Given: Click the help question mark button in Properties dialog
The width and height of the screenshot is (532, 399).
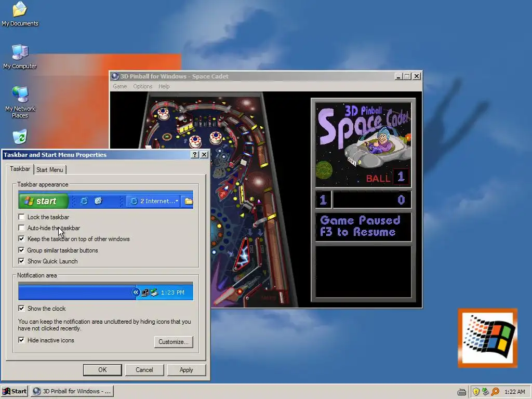Looking at the screenshot, I should [194, 155].
